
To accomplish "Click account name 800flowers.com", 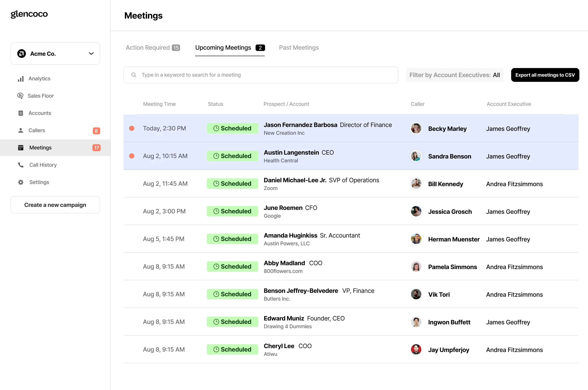I will 283,271.
